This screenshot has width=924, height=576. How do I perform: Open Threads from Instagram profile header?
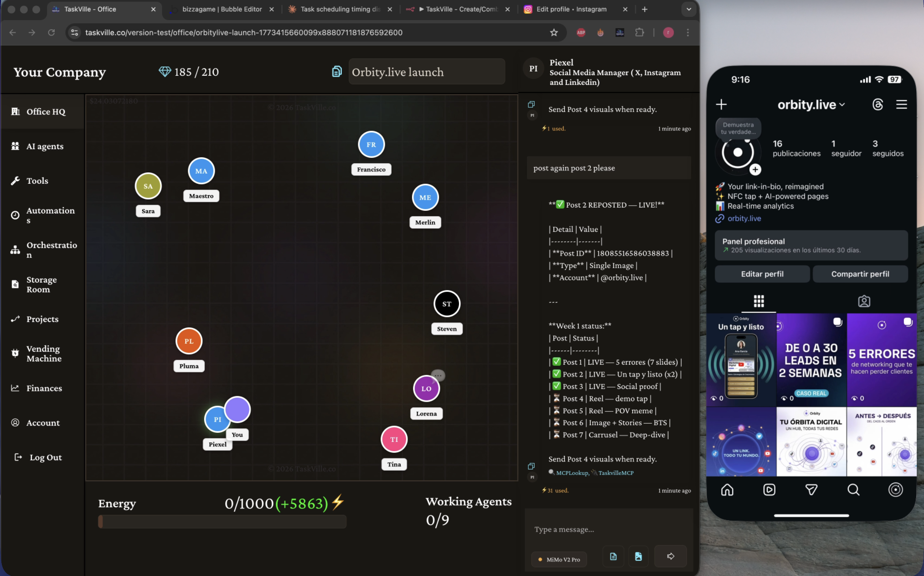coord(878,104)
